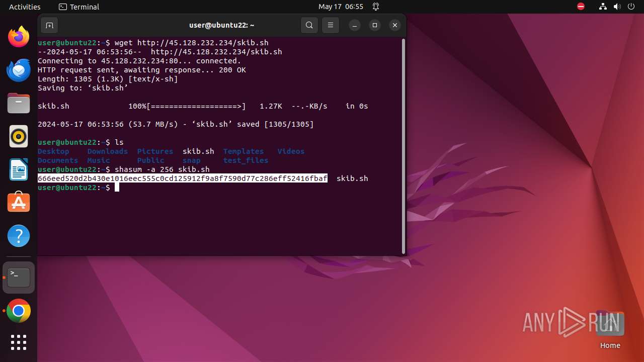Open the clock and calendar menu
This screenshot has height=362, width=644.
(x=341, y=7)
